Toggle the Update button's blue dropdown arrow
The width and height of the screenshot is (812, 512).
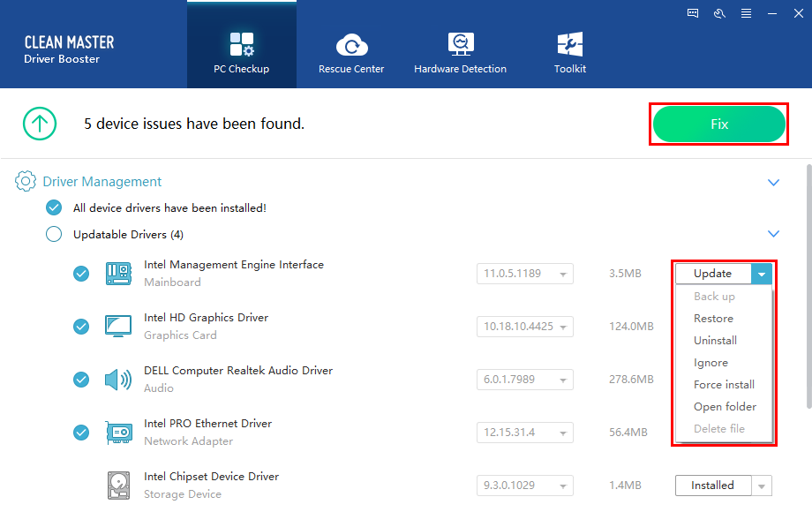point(762,274)
